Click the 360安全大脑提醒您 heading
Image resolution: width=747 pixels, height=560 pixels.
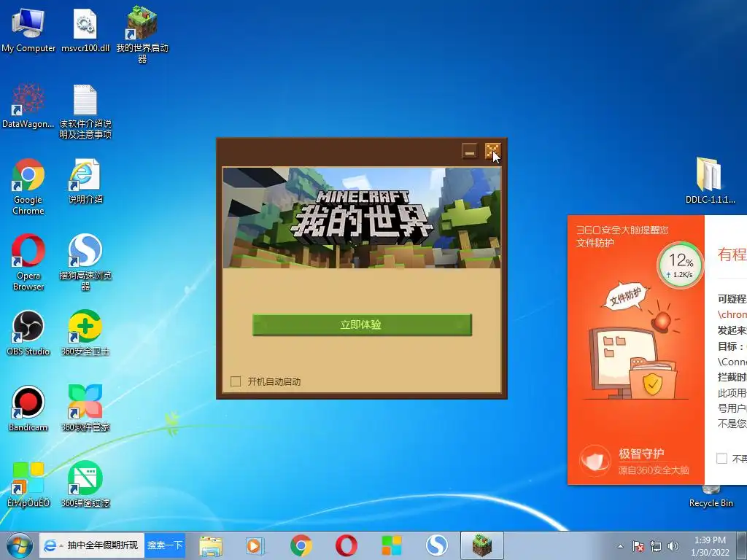622,230
